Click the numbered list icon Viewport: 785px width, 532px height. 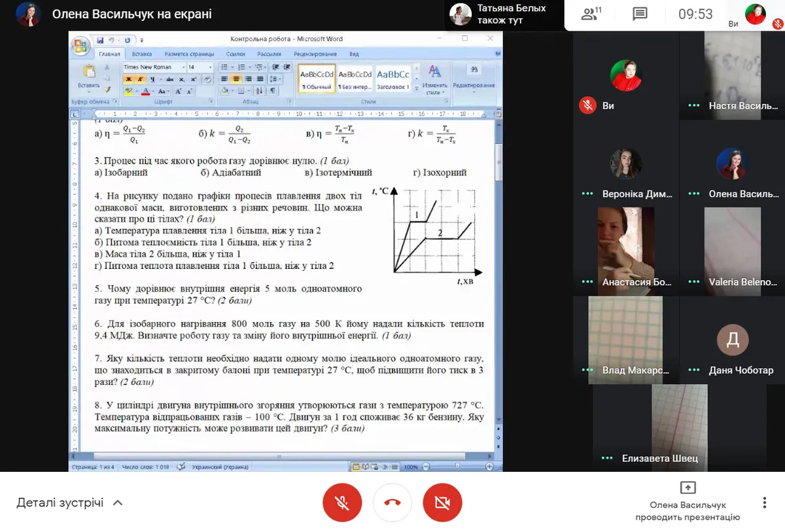241,67
